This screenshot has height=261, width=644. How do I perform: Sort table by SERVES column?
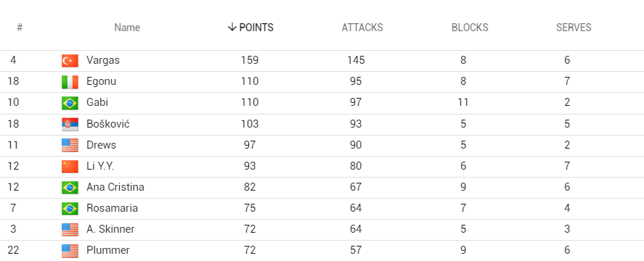(574, 28)
